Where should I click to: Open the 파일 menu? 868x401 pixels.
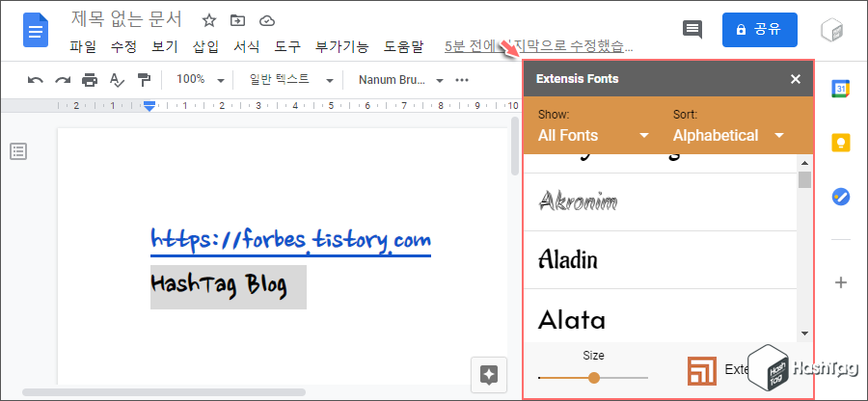[83, 46]
